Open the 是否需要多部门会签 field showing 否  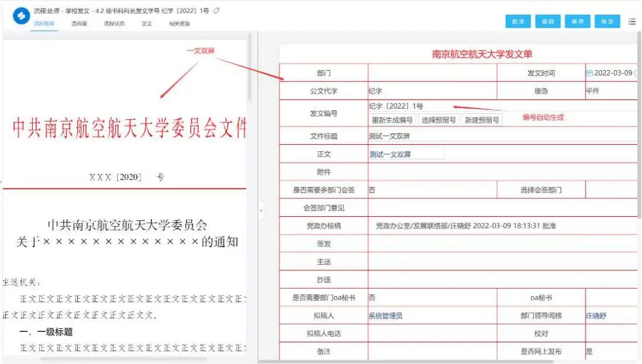[432, 190]
